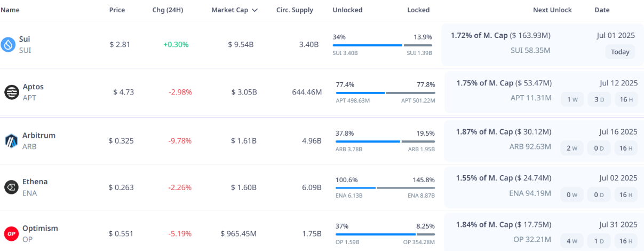Click Aptos 1 W countdown badge
Image resolution: width=644 pixels, height=251 pixels.
point(572,99)
